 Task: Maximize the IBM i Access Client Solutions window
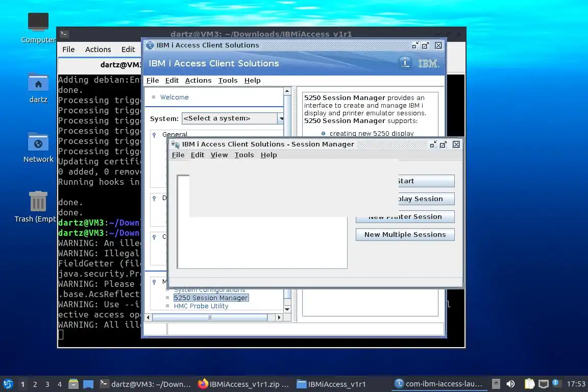(425, 45)
